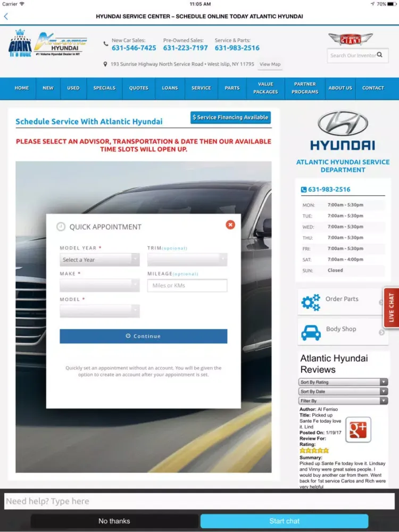Screen dimensions: 399x532
Task: Click the Body Shop car icon
Action: pyautogui.click(x=311, y=332)
